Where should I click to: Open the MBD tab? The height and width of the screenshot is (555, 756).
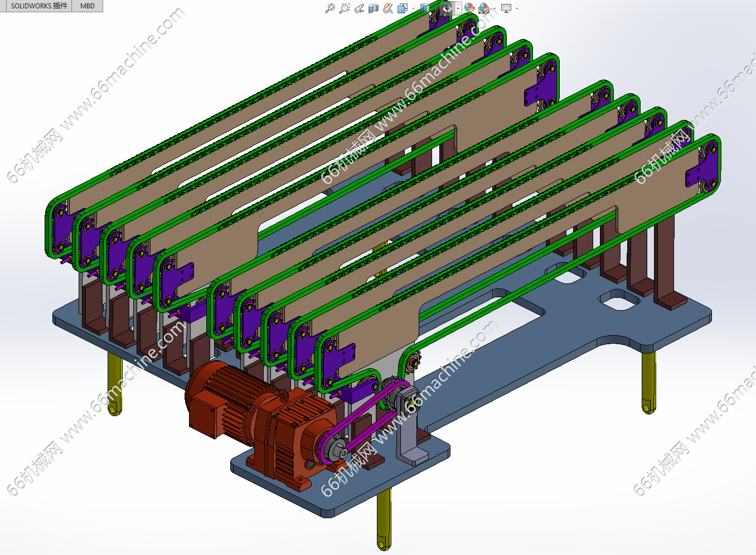(88, 6)
